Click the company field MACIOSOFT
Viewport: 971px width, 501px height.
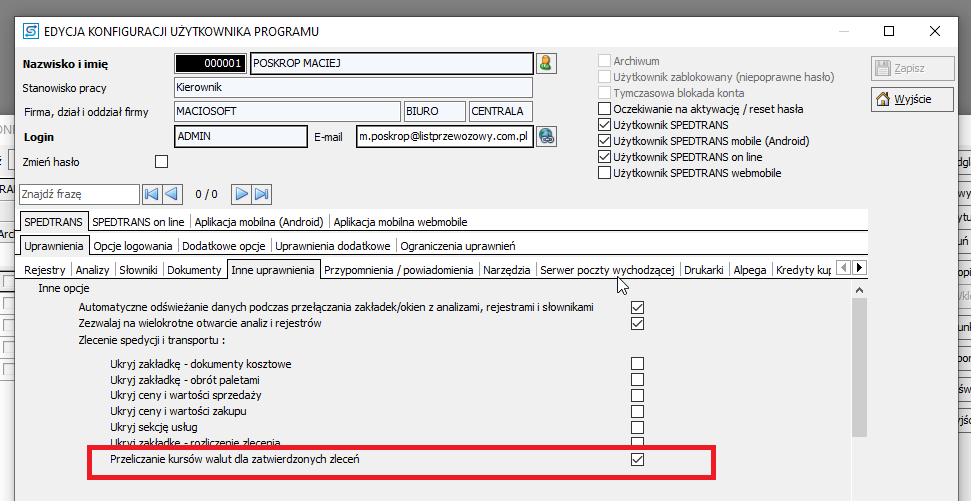(x=287, y=111)
